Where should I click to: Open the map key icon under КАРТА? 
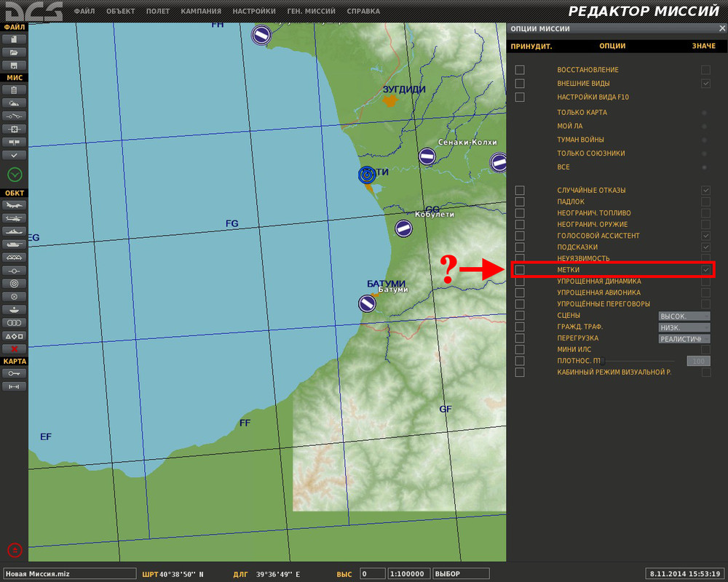point(14,373)
